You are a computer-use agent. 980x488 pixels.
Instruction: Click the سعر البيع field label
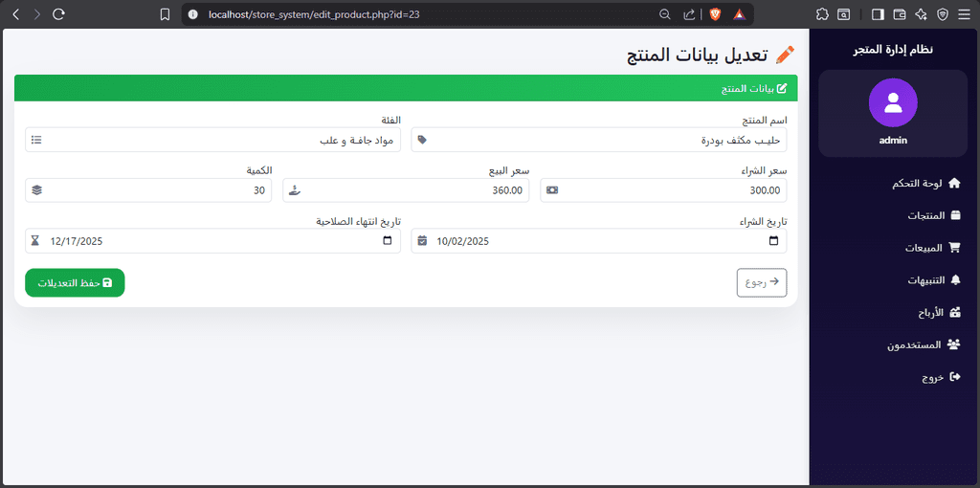[509, 170]
